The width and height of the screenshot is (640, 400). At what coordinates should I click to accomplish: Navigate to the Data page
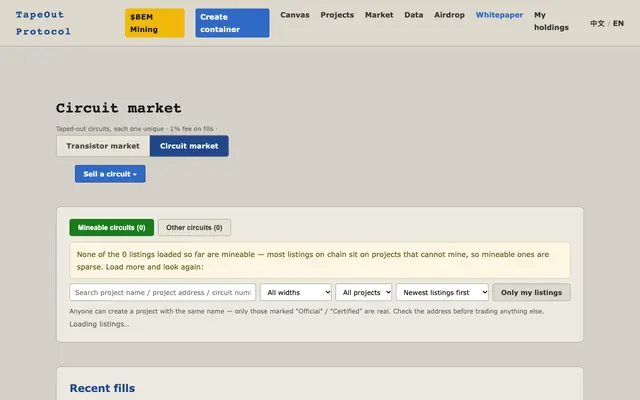click(413, 15)
